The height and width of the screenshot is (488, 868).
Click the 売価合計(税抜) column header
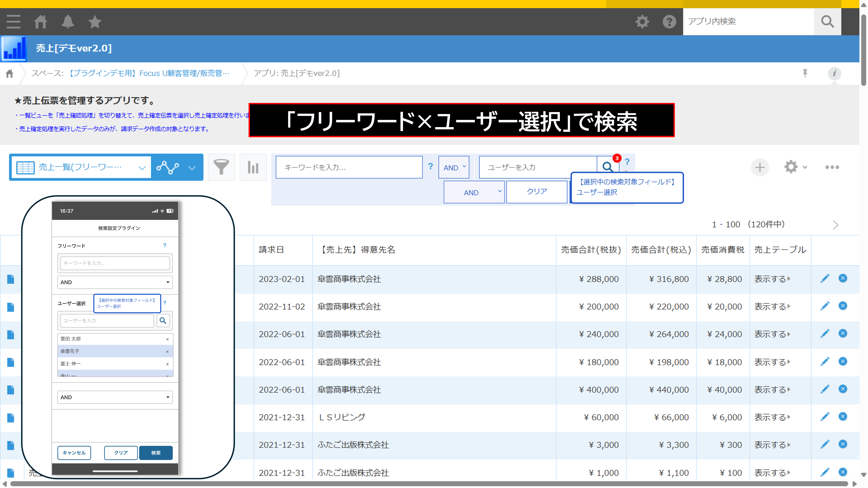pos(591,250)
